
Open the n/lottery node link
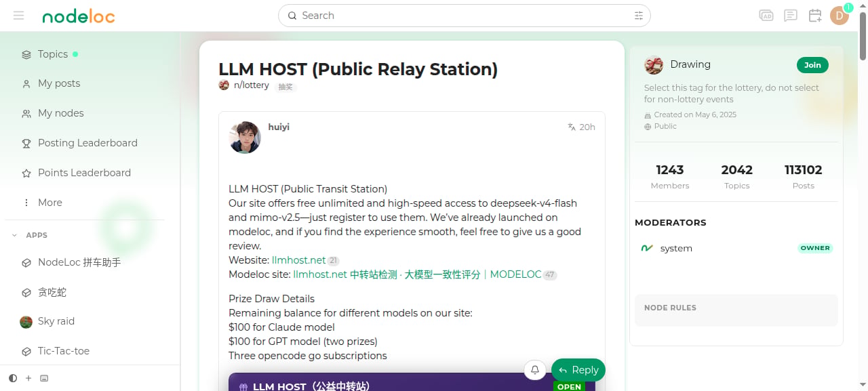[x=252, y=85]
